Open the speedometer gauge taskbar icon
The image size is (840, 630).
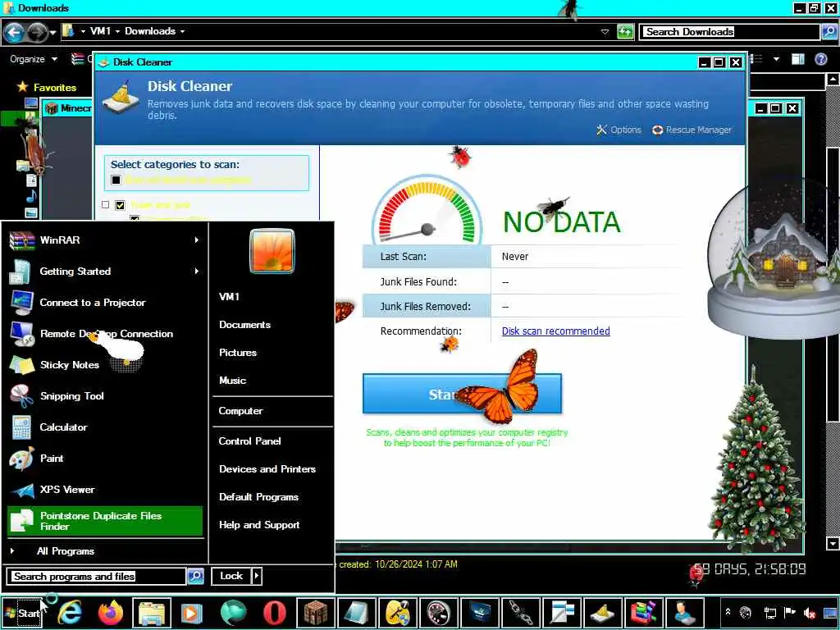439,612
